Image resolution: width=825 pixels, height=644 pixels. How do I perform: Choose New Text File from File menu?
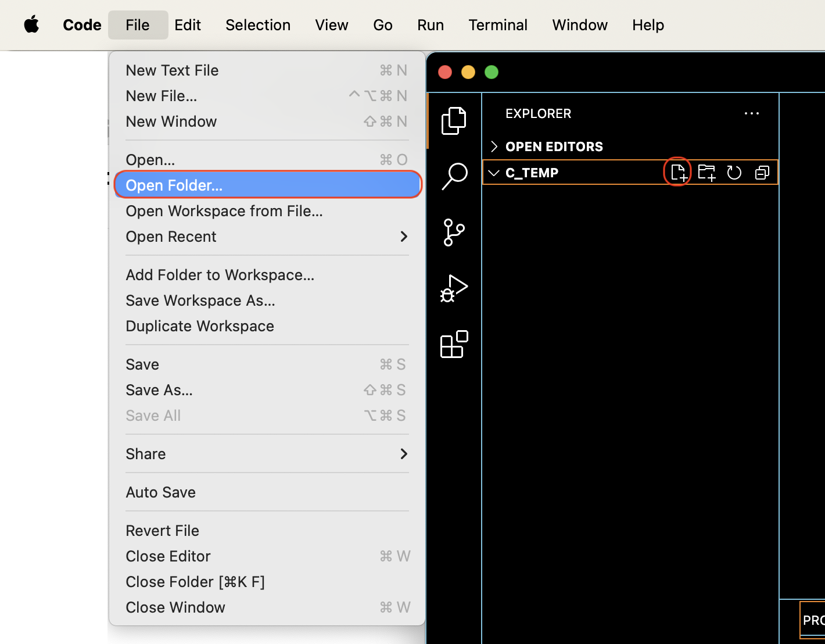(x=267, y=70)
